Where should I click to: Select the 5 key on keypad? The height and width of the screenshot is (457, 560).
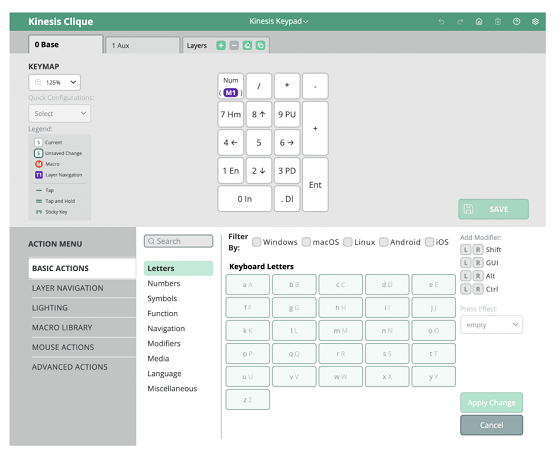(x=259, y=142)
